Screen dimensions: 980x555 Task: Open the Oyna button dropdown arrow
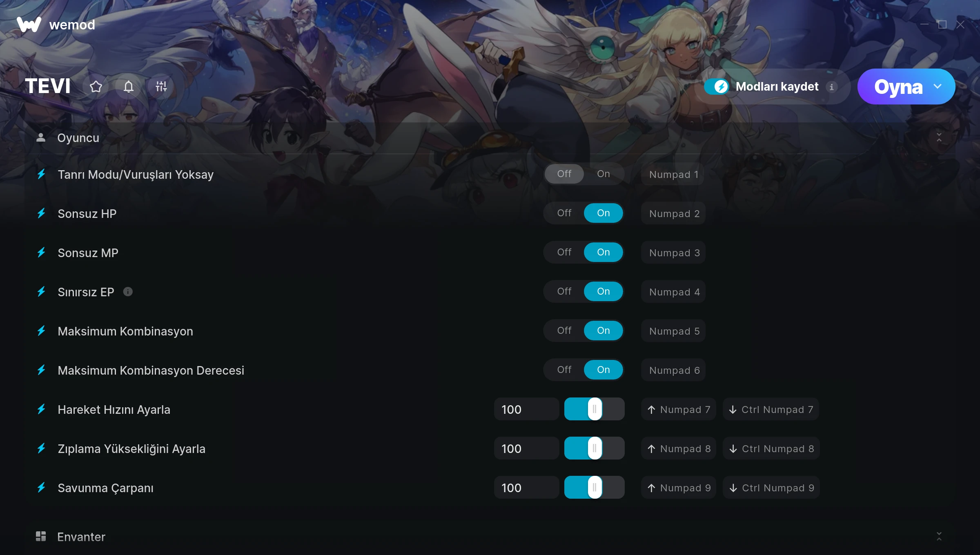pyautogui.click(x=938, y=87)
